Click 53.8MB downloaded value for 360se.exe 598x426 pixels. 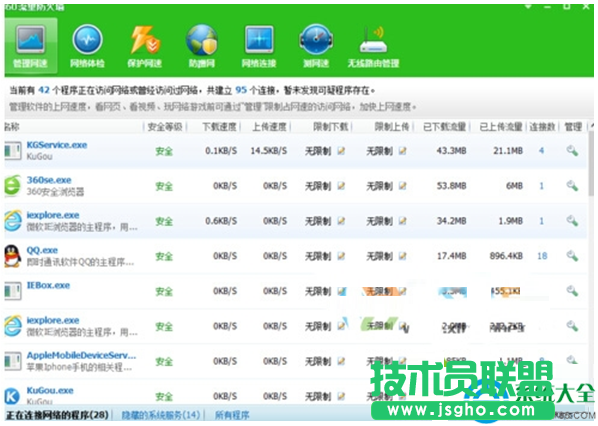point(451,186)
